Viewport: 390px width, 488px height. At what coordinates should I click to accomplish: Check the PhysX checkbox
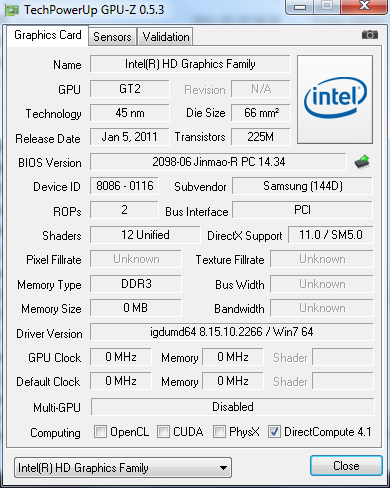click(x=219, y=431)
